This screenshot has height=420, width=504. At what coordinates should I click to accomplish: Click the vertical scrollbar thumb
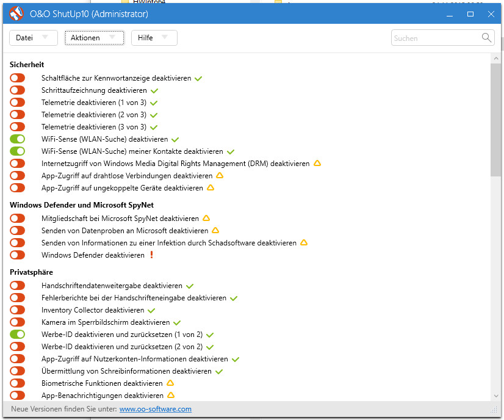(495, 120)
